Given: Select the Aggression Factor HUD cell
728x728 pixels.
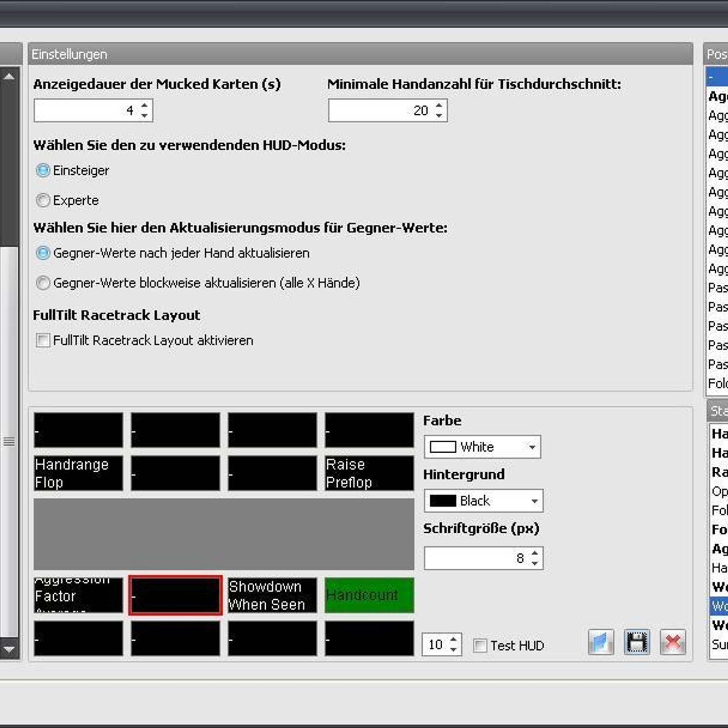Looking at the screenshot, I should (x=78, y=595).
